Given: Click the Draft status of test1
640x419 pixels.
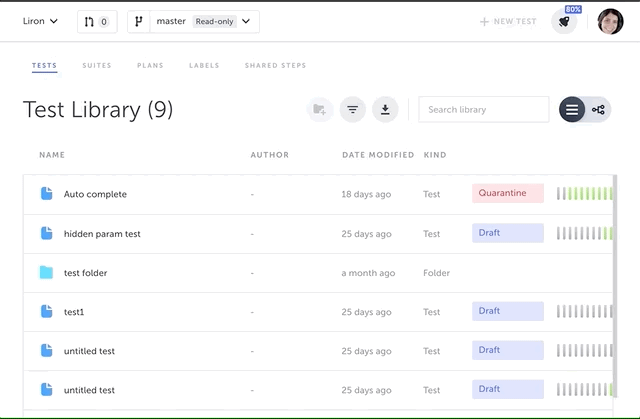Looking at the screenshot, I should [508, 311].
